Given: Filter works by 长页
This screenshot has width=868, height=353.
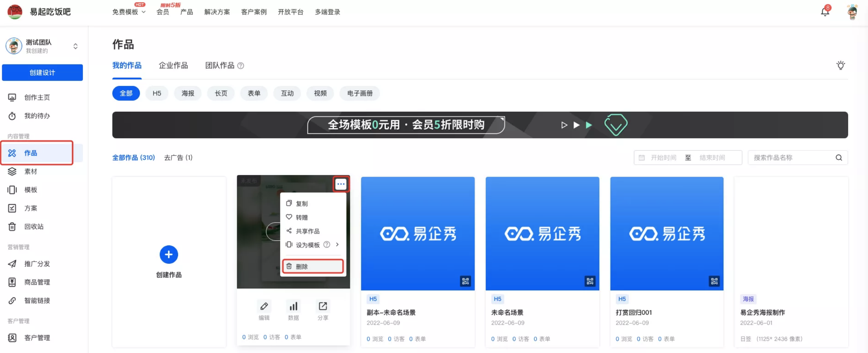Looking at the screenshot, I should 221,93.
